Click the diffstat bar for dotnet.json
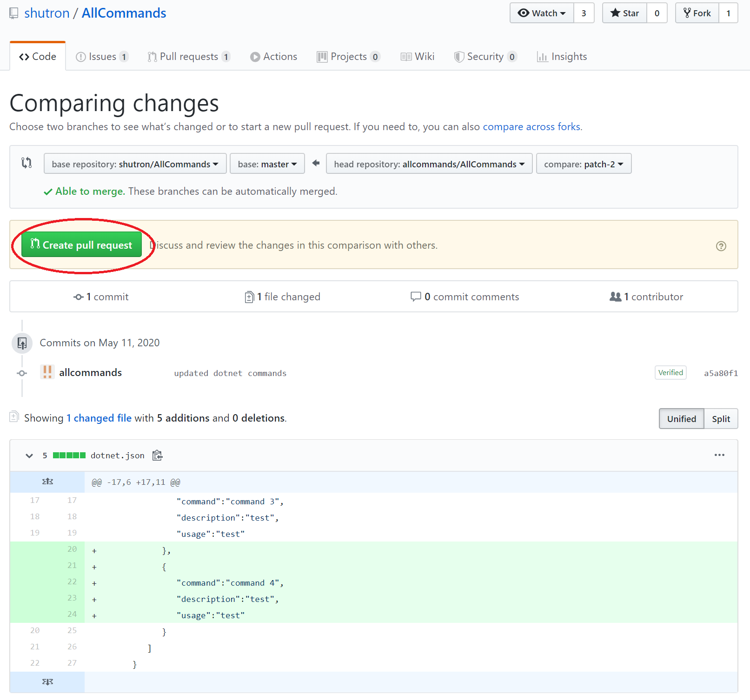The height and width of the screenshot is (700, 750). pyautogui.click(x=69, y=456)
